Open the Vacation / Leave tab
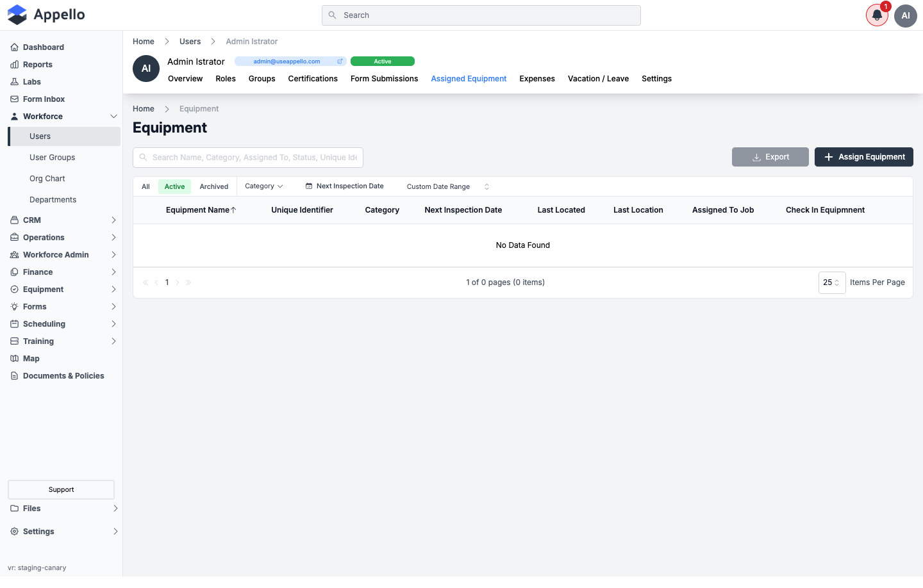923x588 pixels. [598, 79]
